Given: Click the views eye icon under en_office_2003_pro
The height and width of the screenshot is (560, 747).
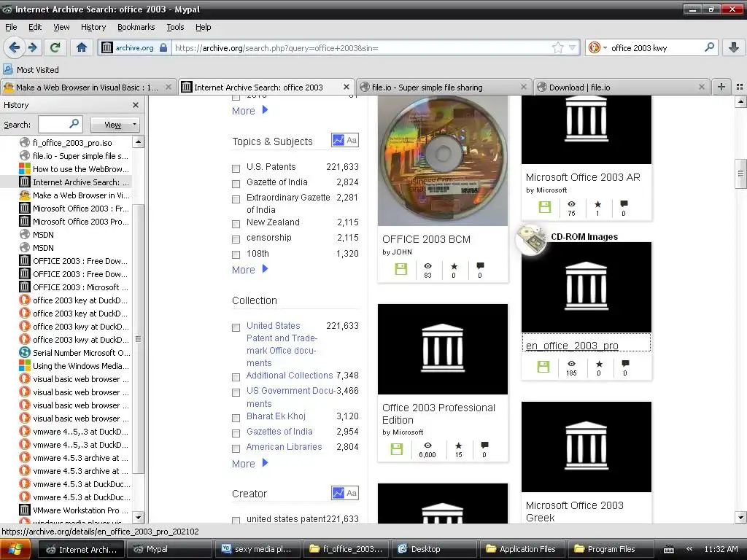Looking at the screenshot, I should click(x=571, y=364).
